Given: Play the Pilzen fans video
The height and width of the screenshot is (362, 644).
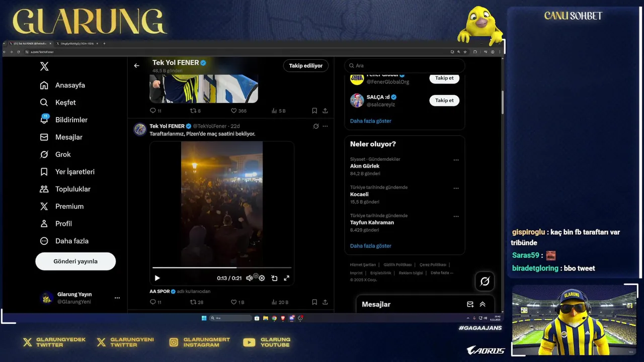Looking at the screenshot, I should pos(157,278).
